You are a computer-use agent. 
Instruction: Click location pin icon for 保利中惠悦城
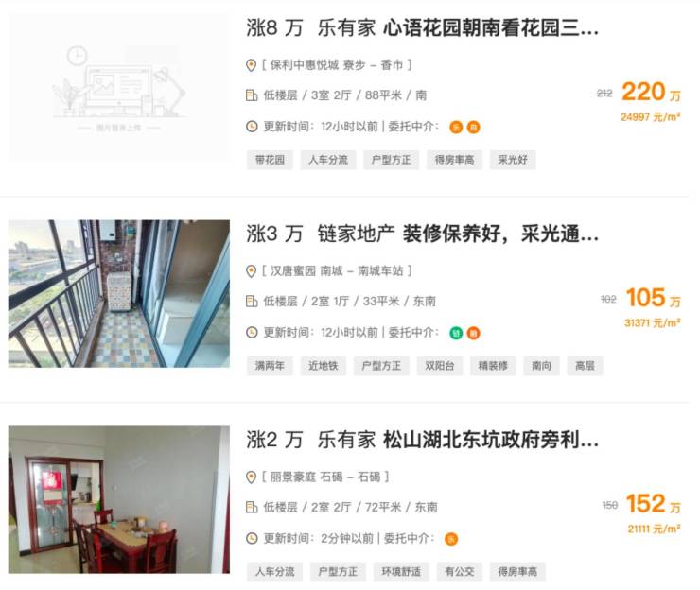[x=252, y=65]
